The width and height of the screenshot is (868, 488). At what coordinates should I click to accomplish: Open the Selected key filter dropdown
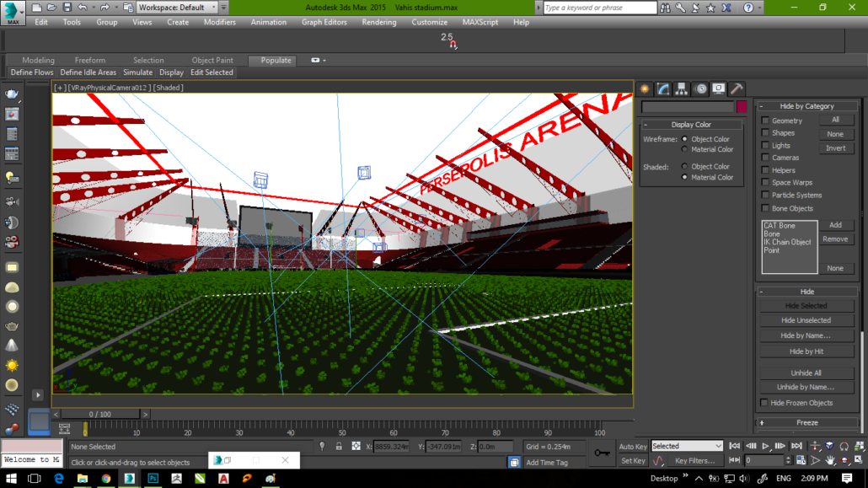687,446
